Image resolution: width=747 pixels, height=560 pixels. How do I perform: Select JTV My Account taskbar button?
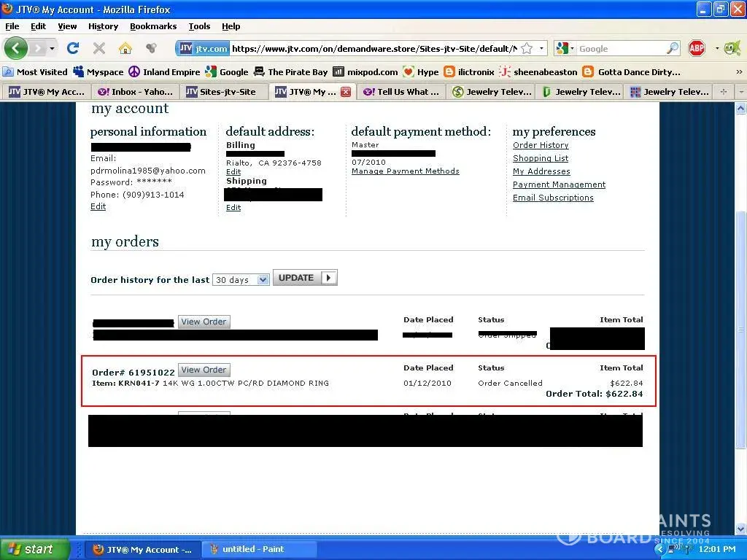pyautogui.click(x=142, y=549)
